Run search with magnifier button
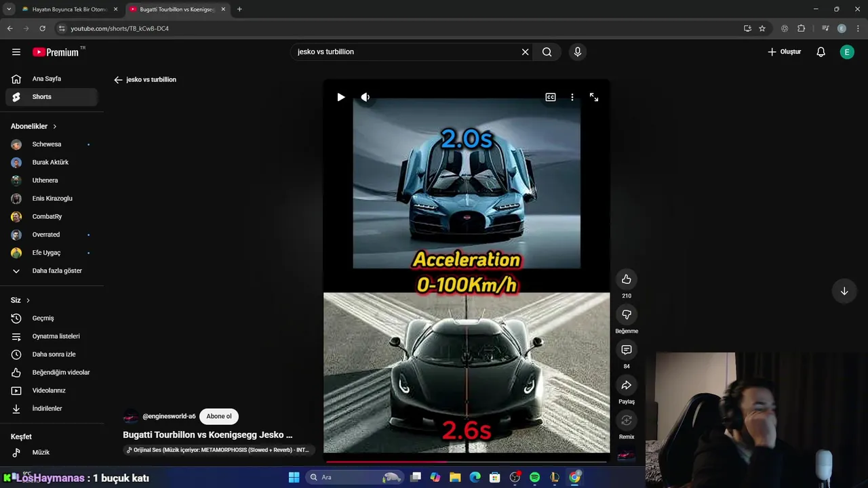Viewport: 868px width, 488px height. pyautogui.click(x=547, y=52)
